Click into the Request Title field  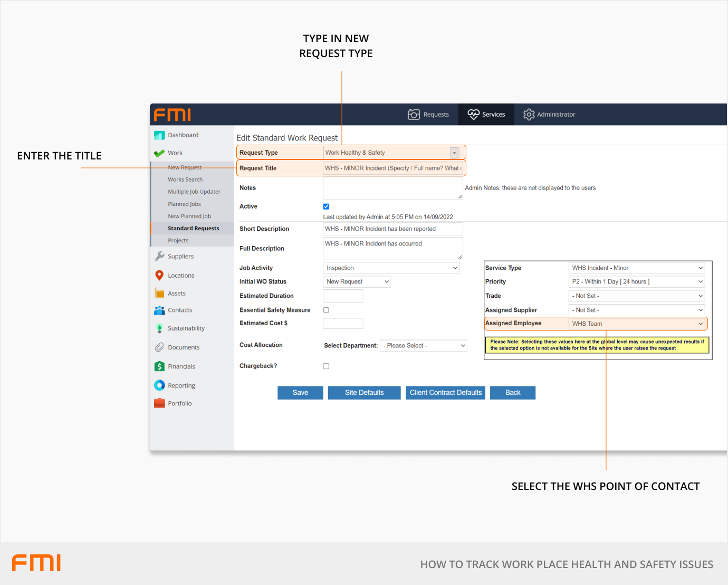[x=393, y=168]
